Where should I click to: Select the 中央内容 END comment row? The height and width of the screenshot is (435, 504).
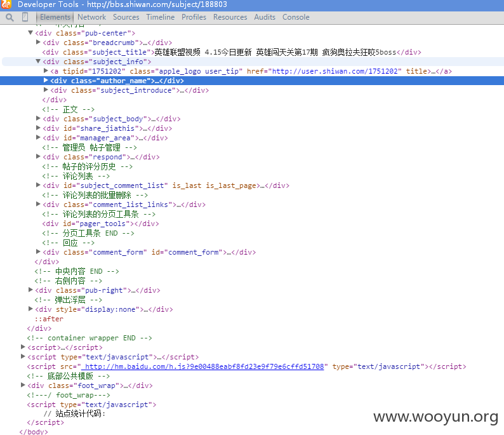point(77,271)
